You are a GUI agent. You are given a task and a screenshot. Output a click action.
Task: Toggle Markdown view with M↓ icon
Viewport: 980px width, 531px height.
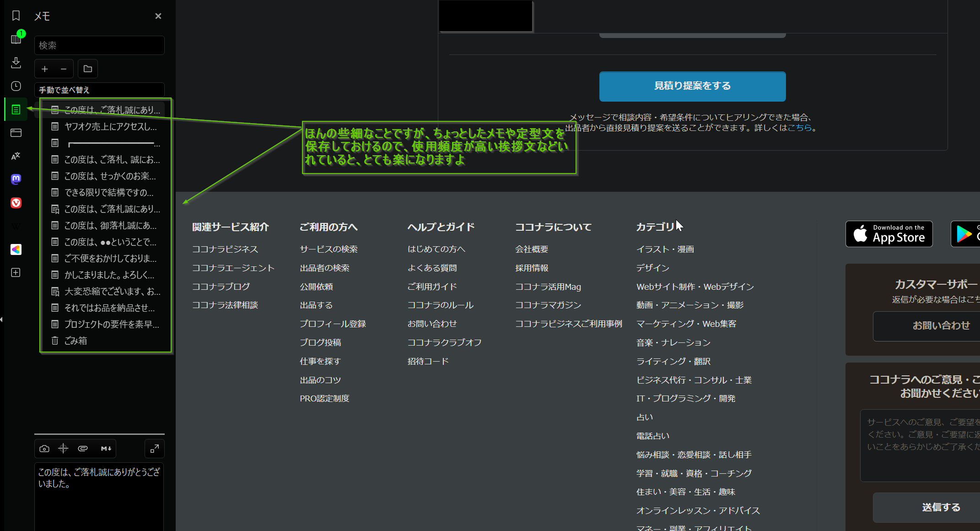tap(106, 449)
